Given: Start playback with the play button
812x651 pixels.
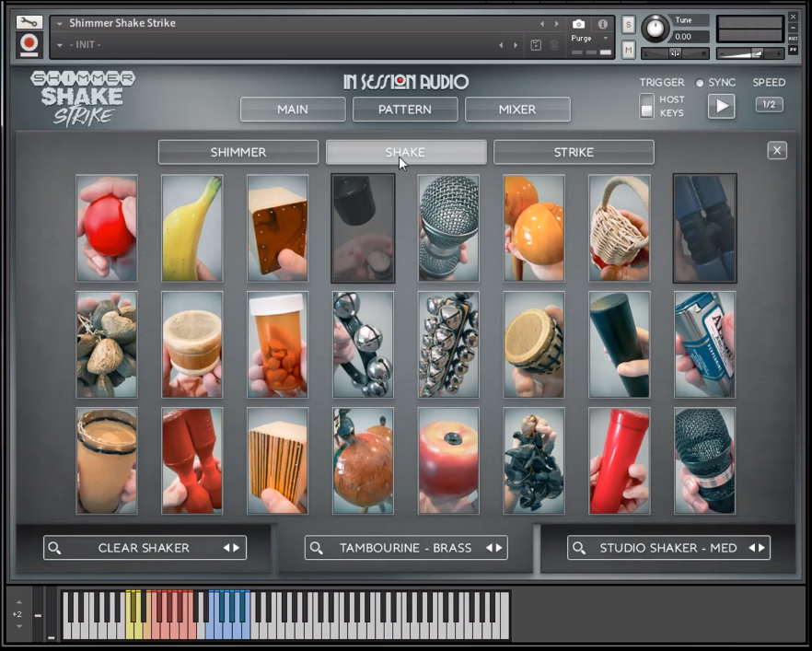Looking at the screenshot, I should click(722, 106).
